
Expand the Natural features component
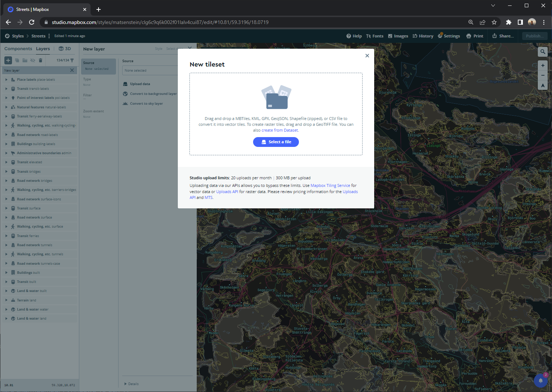[x=6, y=107]
